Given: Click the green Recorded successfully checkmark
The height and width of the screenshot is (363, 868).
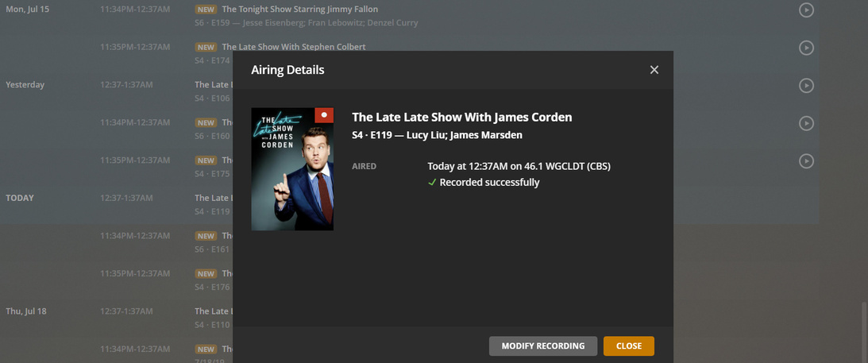Looking at the screenshot, I should (432, 183).
